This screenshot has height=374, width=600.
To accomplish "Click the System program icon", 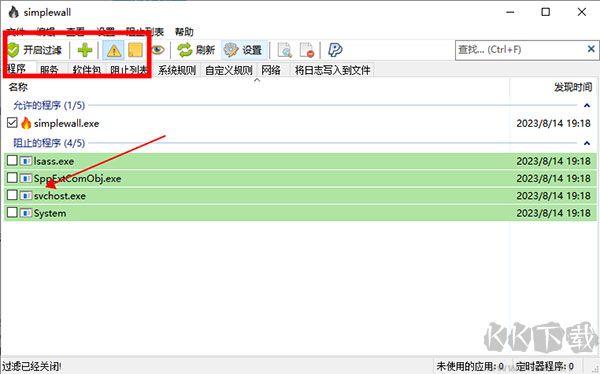I will pyautogui.click(x=26, y=213).
